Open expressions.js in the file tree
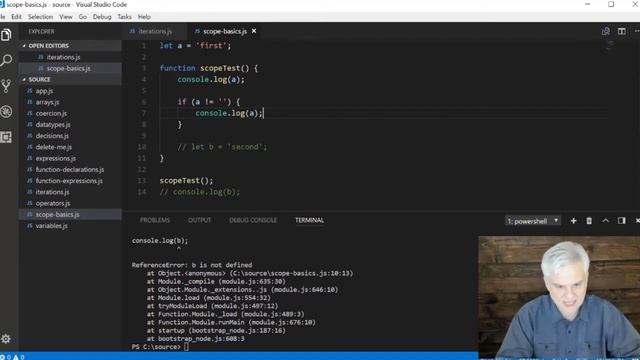The height and width of the screenshot is (360, 640). click(70, 158)
